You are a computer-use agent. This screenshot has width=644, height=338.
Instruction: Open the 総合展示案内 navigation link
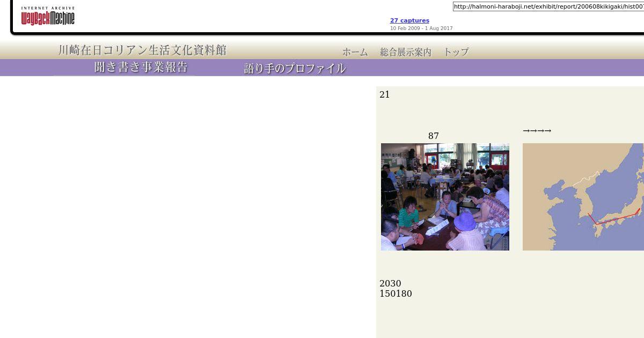point(406,52)
